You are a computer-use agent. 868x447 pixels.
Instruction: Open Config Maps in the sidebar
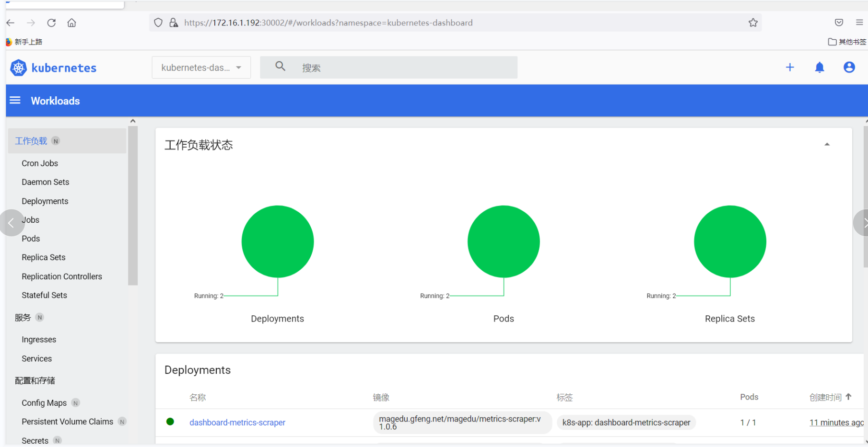coord(44,403)
